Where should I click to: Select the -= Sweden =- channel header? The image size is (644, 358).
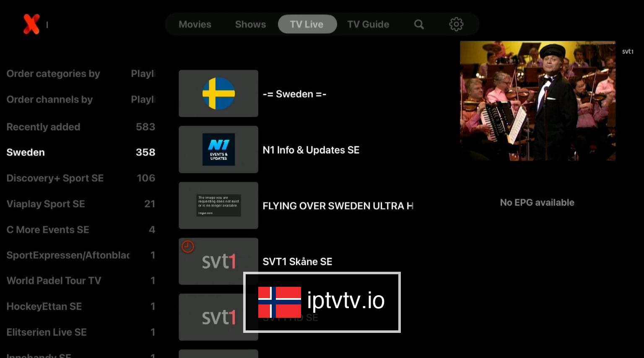294,94
